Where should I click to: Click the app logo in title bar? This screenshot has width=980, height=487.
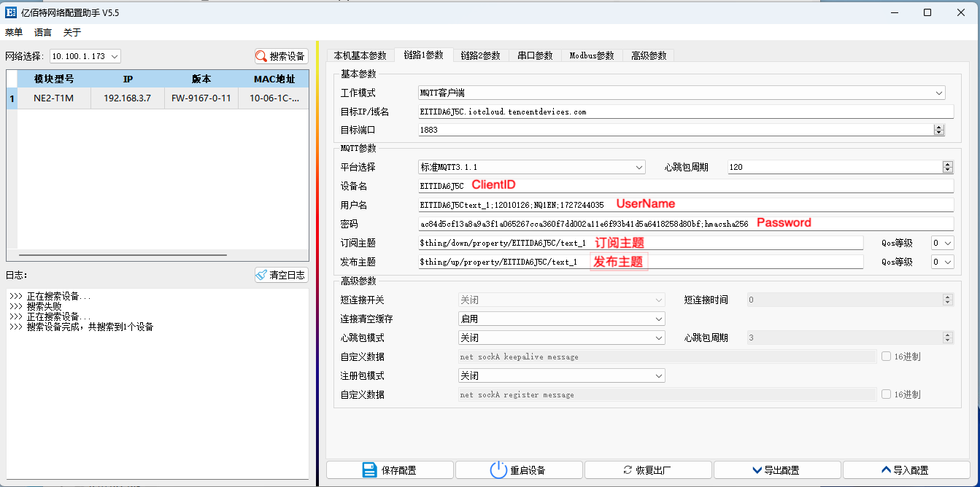click(x=12, y=12)
